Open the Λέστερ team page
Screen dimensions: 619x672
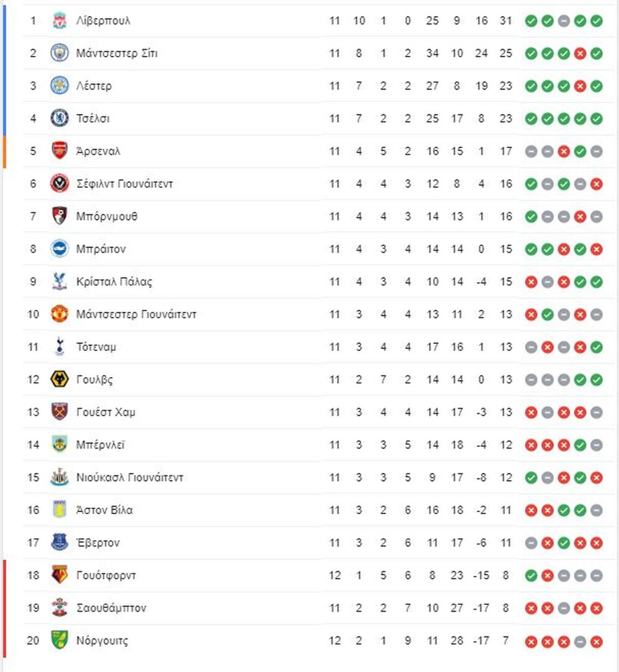click(x=94, y=86)
